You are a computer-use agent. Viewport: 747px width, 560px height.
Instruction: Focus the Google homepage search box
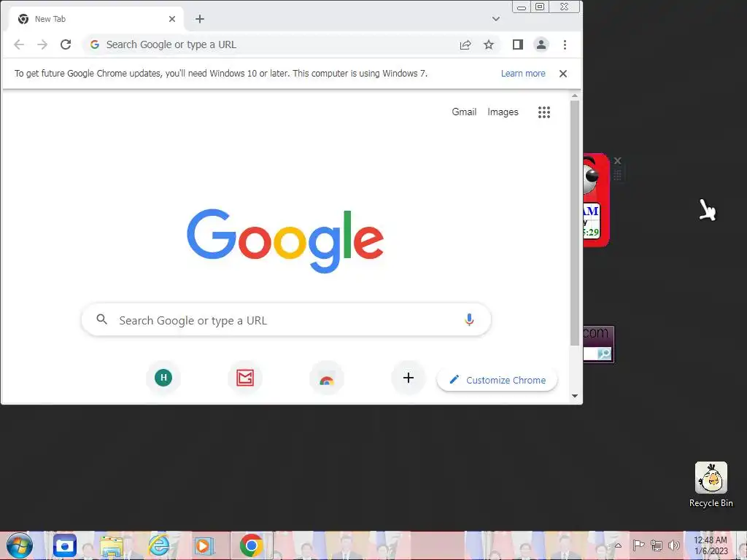coord(286,319)
